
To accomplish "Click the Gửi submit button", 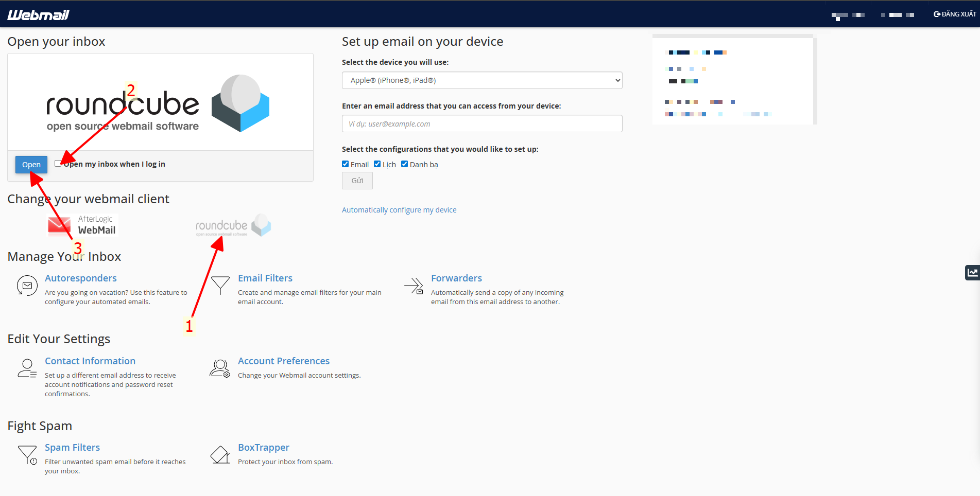I will tap(357, 181).
